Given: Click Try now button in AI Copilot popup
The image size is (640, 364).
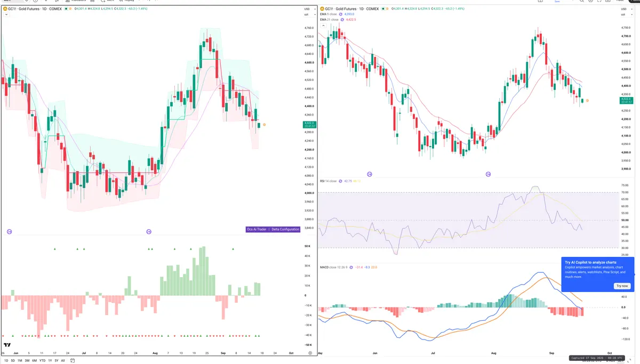Looking at the screenshot, I should click(x=622, y=286).
